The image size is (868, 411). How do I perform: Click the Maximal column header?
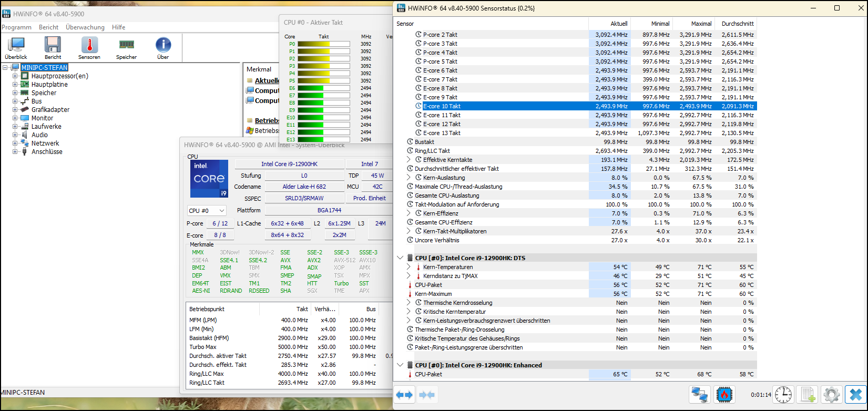tap(693, 24)
